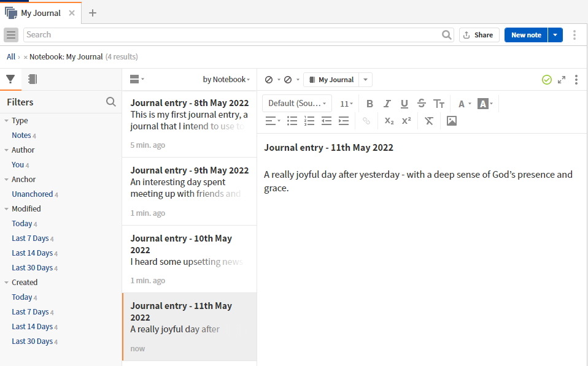
Task: Click the note title 'Journal entry - 11th May 2022' in editor
Action: [x=328, y=148]
